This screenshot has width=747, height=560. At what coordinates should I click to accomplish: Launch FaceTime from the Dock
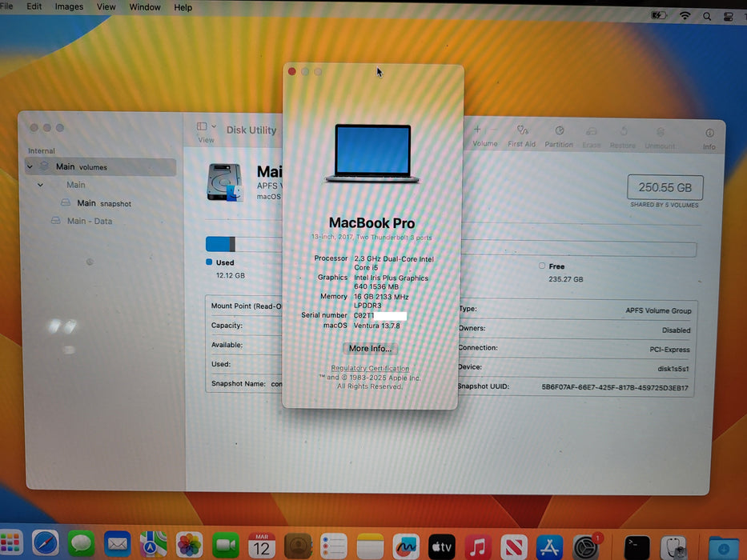(225, 545)
